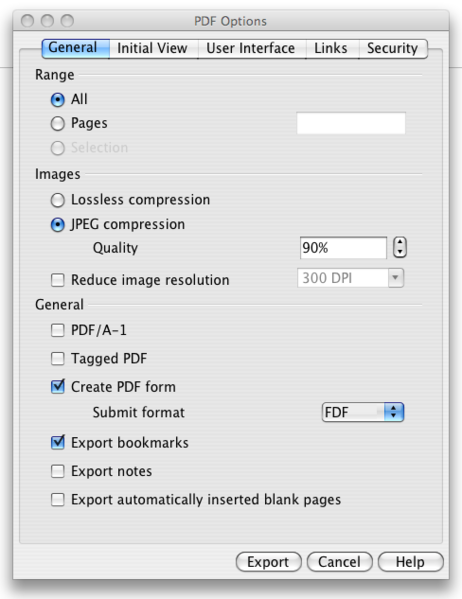Select Lossless compression option

coord(58,200)
